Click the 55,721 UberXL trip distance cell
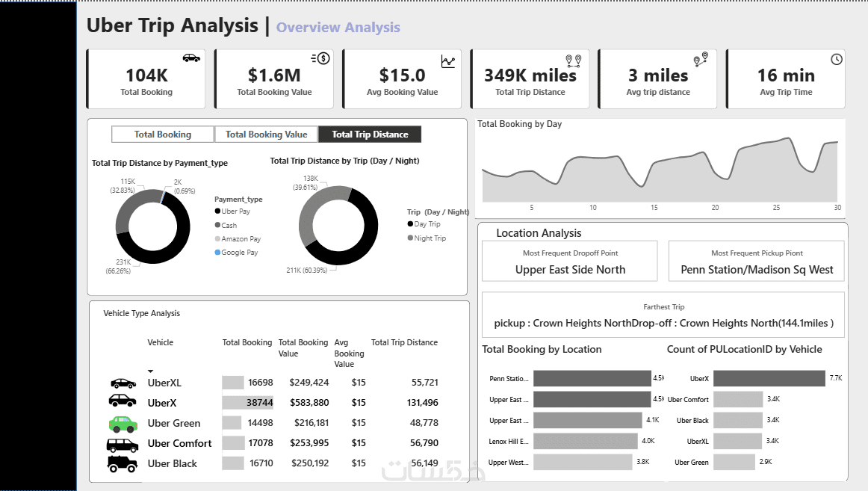This screenshot has height=491, width=868. tap(424, 383)
